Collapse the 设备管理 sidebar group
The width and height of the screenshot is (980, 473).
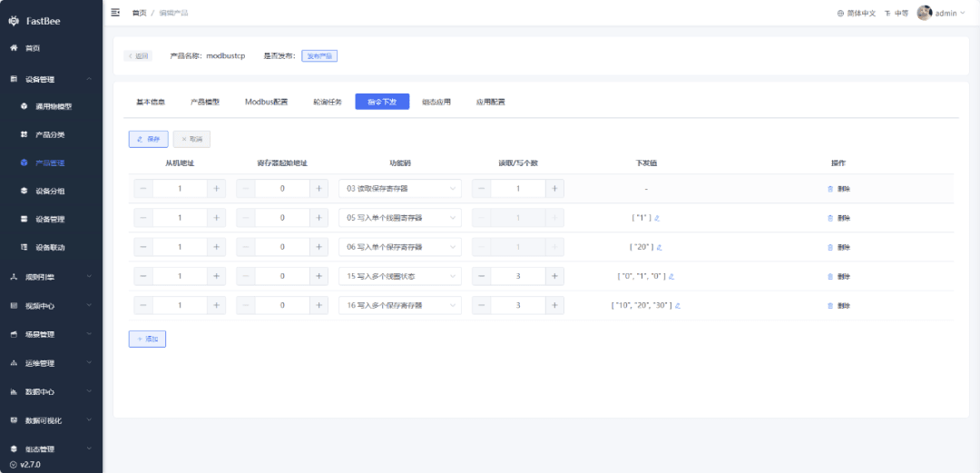point(51,79)
